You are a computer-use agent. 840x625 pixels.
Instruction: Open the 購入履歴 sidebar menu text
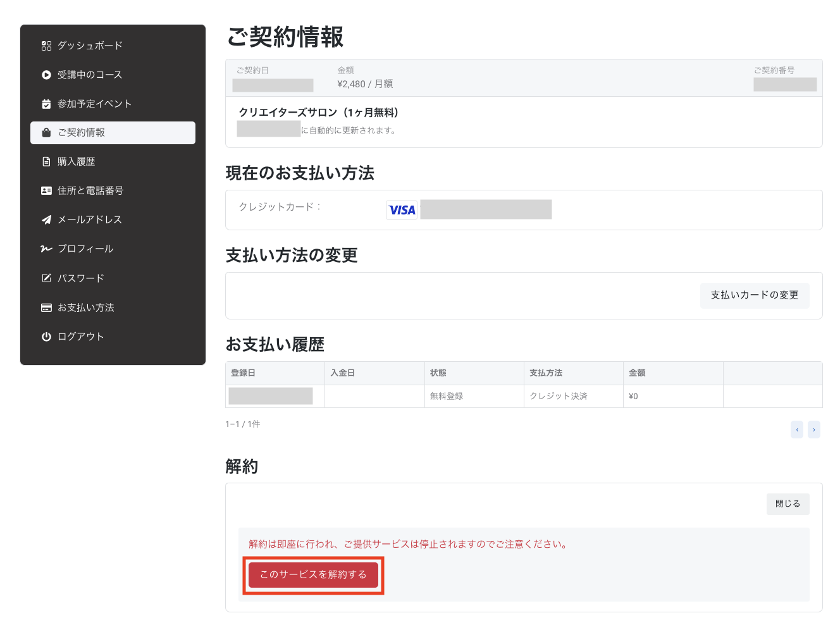click(x=77, y=162)
